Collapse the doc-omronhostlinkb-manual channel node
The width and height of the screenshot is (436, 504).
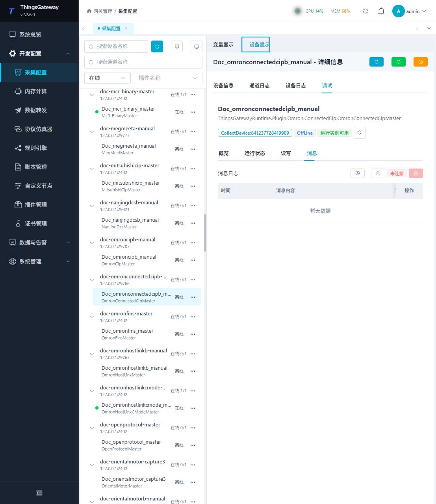(92, 354)
